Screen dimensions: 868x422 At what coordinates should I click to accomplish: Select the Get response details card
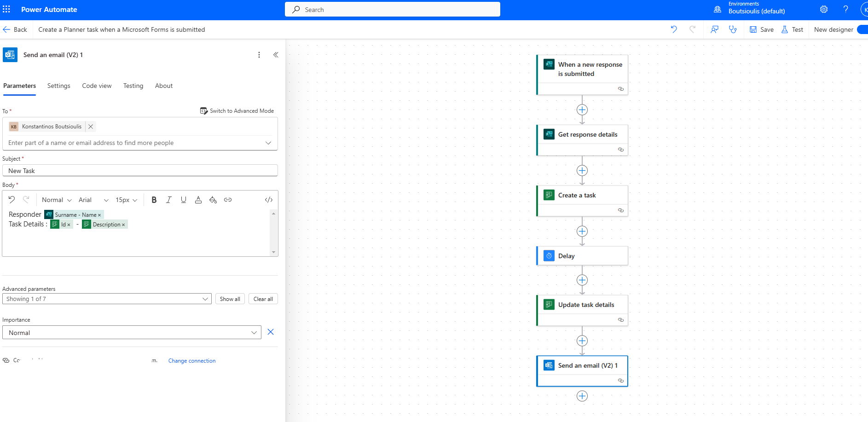tap(582, 140)
